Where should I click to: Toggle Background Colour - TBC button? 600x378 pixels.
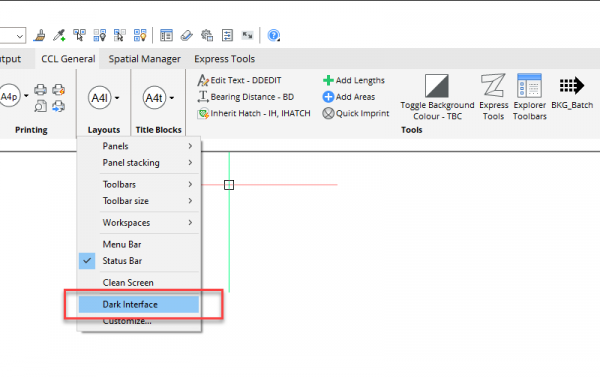437,97
